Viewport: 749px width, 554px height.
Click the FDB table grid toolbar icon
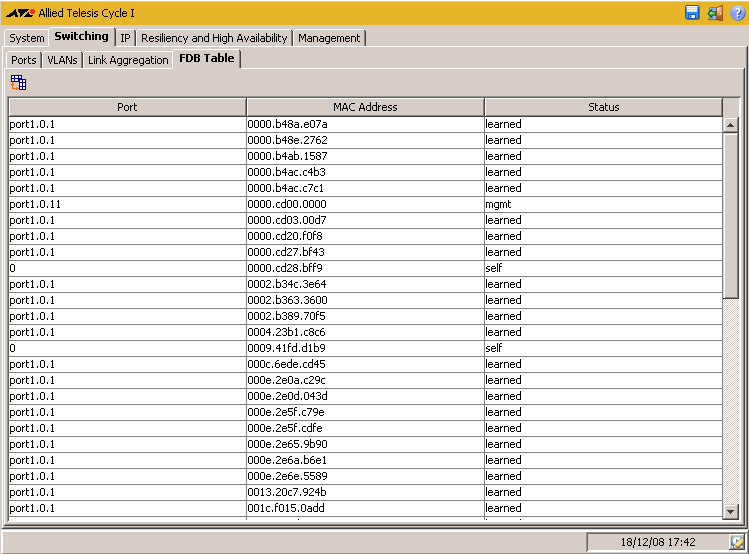(18, 83)
